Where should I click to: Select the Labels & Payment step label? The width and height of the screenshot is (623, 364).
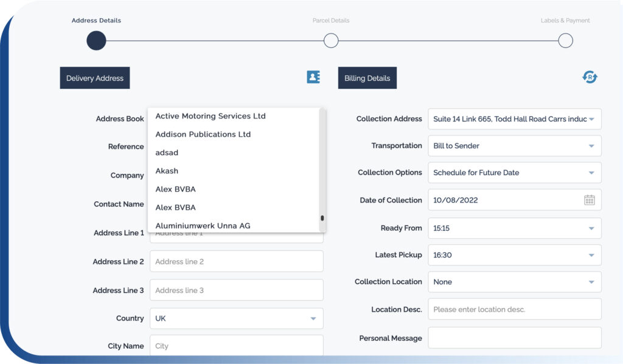(565, 20)
